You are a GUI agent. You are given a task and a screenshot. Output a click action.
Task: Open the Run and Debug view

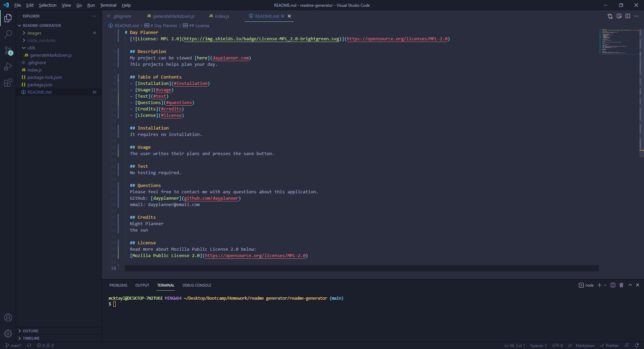(x=8, y=66)
